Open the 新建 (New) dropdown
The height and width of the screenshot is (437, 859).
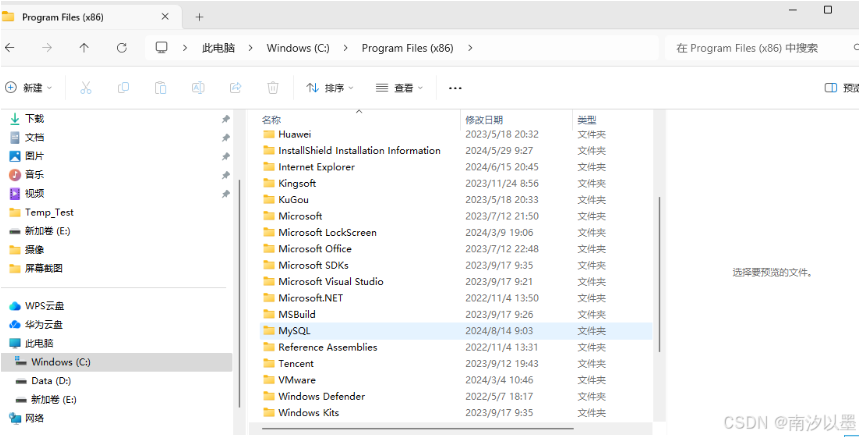pos(30,88)
